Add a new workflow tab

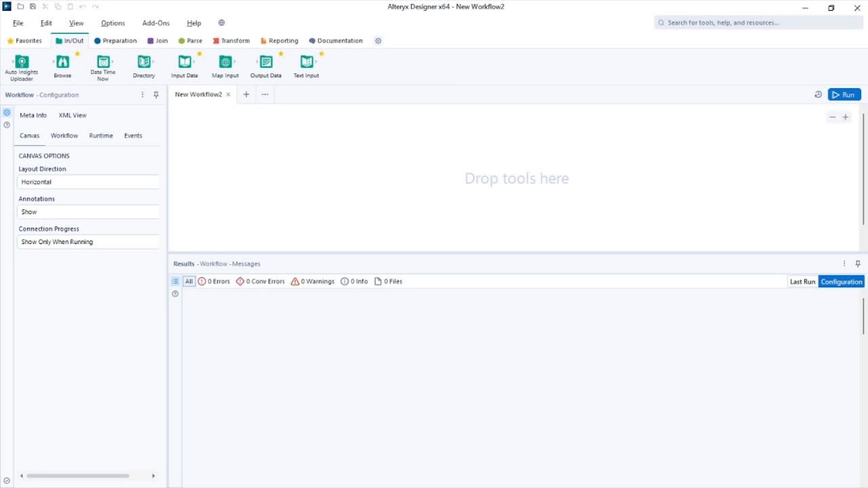click(x=246, y=94)
